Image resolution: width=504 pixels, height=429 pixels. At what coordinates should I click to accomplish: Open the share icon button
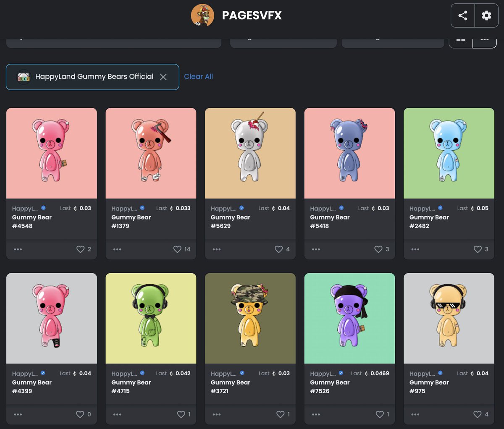click(463, 16)
